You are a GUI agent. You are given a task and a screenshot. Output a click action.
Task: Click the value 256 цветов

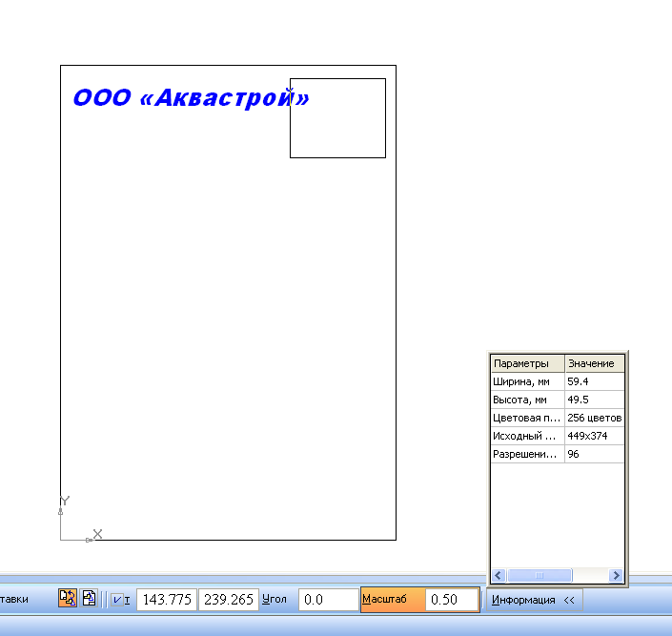(595, 418)
